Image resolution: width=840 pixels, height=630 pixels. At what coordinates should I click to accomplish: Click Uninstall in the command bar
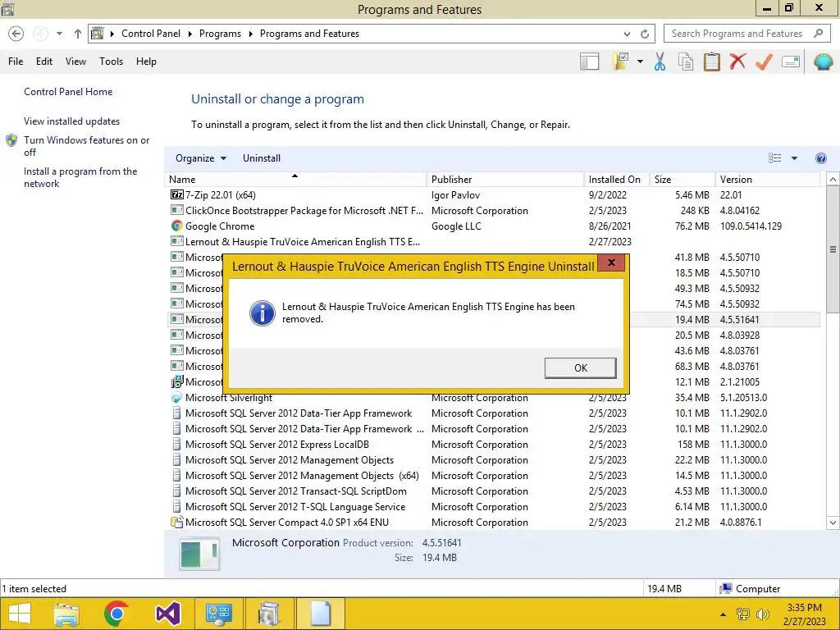(x=262, y=158)
